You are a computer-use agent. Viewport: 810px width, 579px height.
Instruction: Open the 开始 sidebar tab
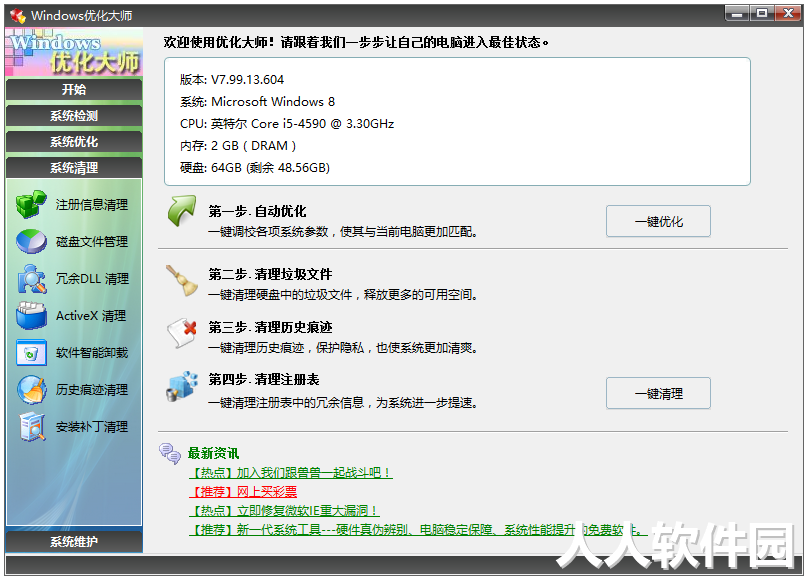pos(74,89)
